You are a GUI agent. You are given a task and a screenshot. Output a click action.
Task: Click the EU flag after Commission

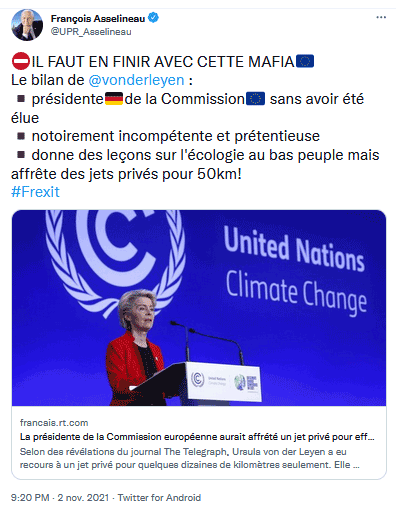pyautogui.click(x=255, y=99)
